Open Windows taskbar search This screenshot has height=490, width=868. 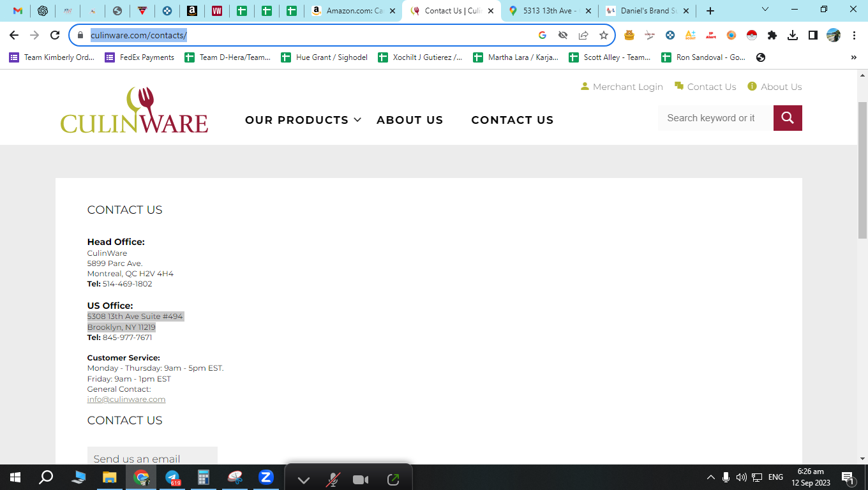coord(46,477)
